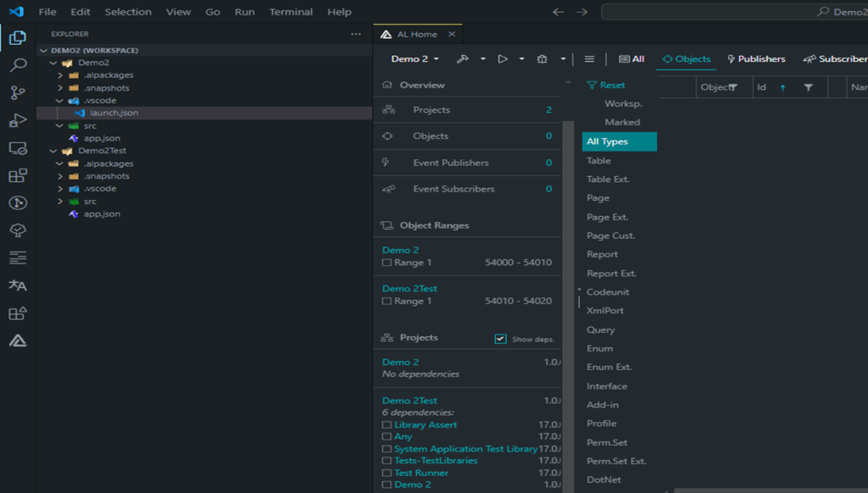This screenshot has width=868, height=493.
Task: Click the debug bug icon in AL toolbar
Action: tap(542, 58)
